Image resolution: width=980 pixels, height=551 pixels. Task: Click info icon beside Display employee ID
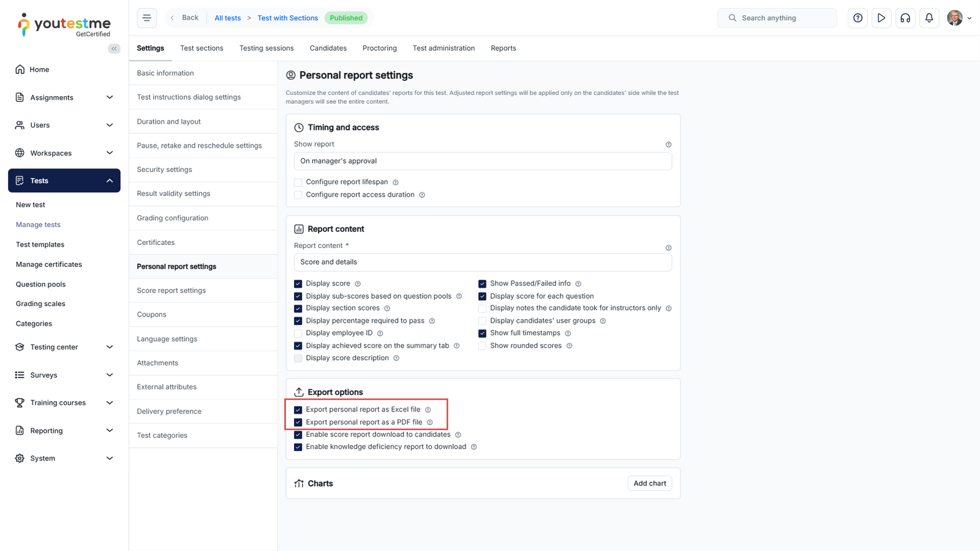coord(380,334)
